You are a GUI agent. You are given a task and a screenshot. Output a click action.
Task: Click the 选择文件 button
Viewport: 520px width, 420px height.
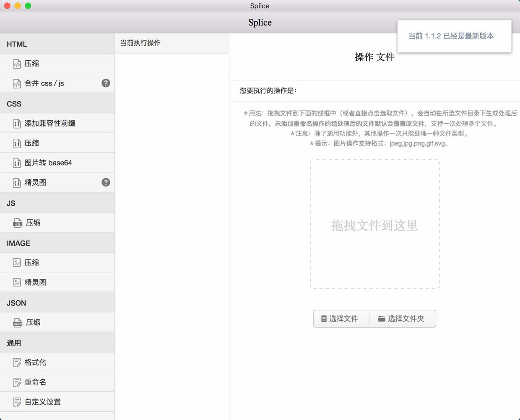[x=341, y=319]
